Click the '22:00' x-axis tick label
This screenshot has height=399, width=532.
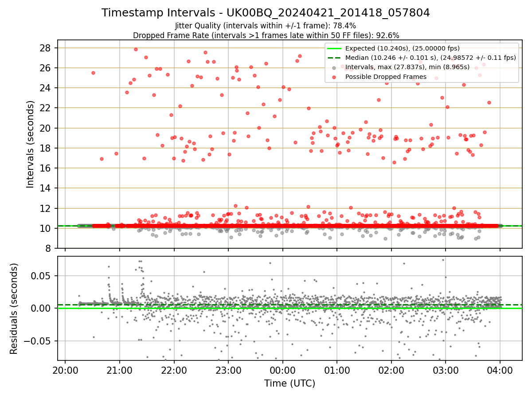[174, 371]
